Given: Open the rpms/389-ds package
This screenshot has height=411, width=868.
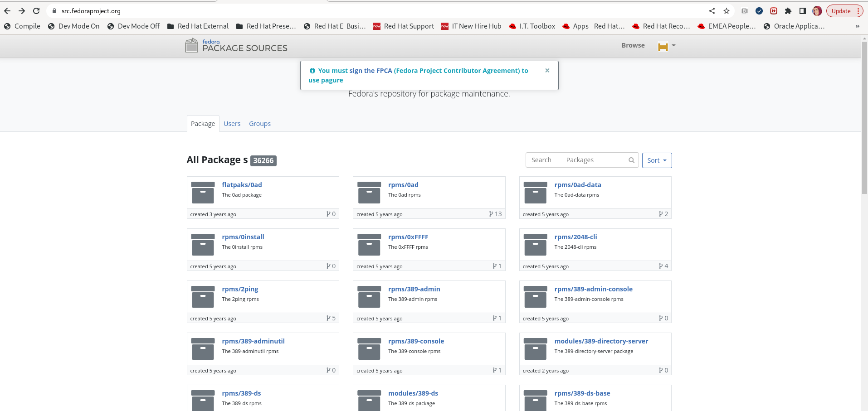Looking at the screenshot, I should click(x=241, y=393).
